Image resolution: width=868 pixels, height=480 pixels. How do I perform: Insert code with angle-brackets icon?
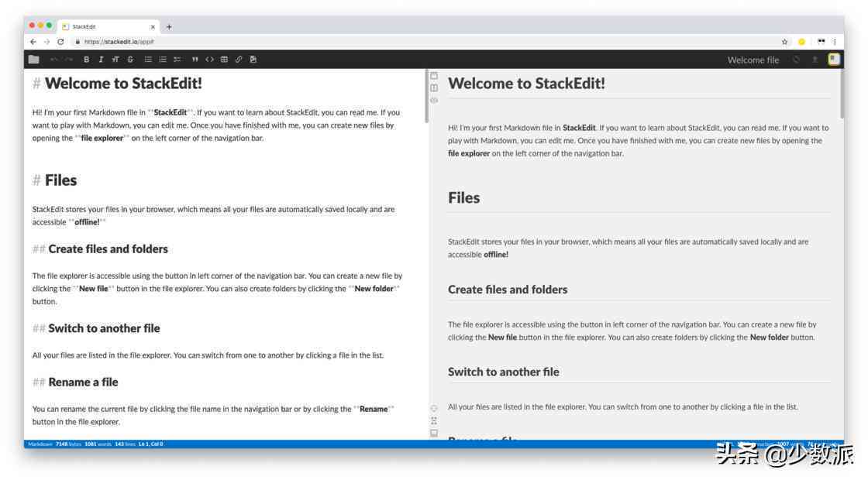[x=209, y=59]
